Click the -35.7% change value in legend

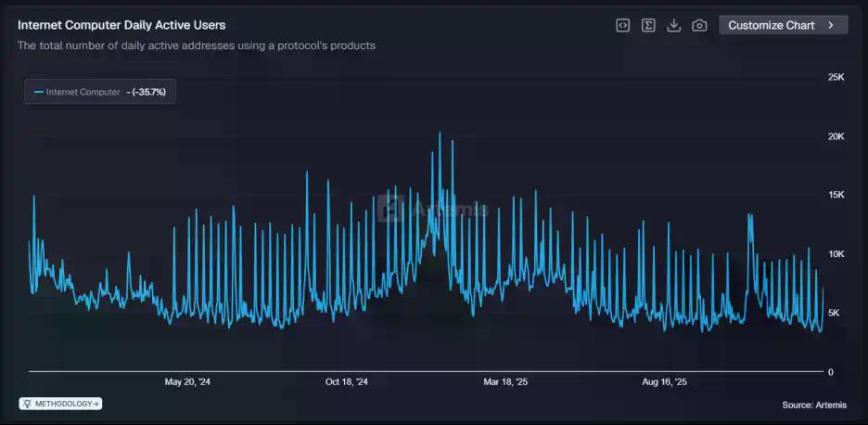click(x=150, y=92)
